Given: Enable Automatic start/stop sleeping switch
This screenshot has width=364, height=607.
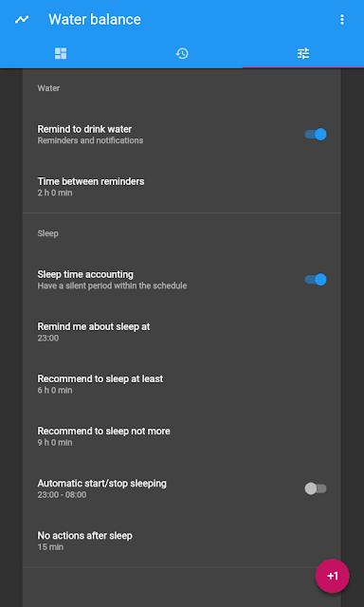Looking at the screenshot, I should [316, 488].
